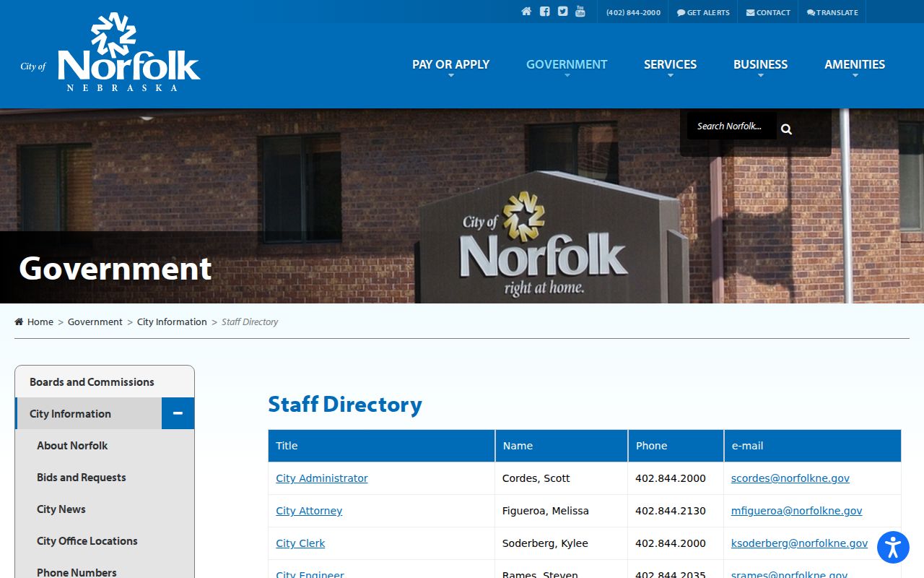Open the accessibility widget button
The height and width of the screenshot is (578, 924).
893,547
